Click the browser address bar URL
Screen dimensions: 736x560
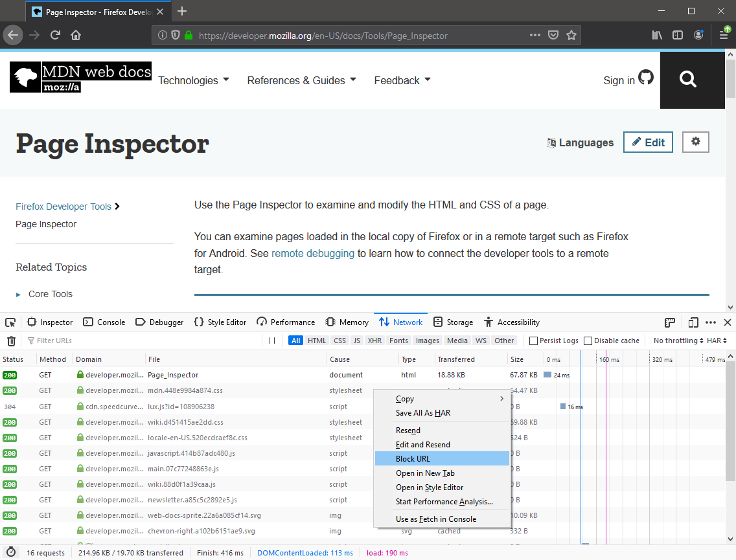tap(323, 36)
